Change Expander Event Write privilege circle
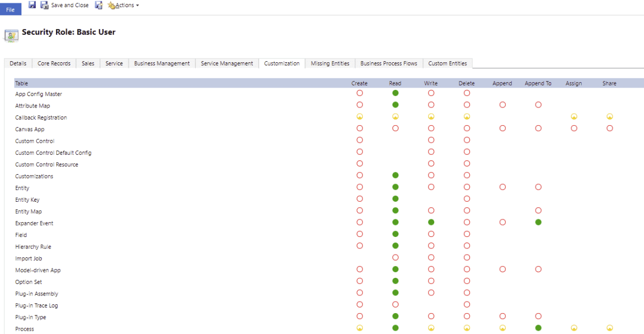644x334 pixels. [x=431, y=223]
